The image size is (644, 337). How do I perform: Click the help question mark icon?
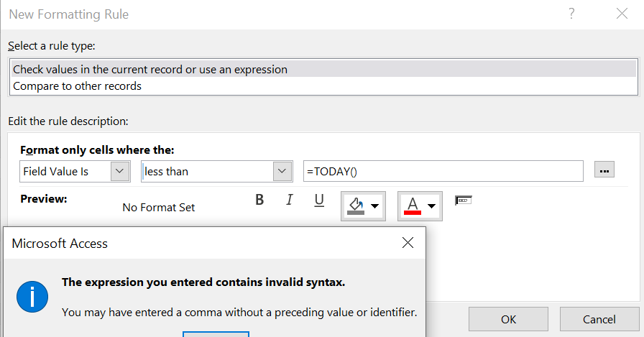pos(572,14)
